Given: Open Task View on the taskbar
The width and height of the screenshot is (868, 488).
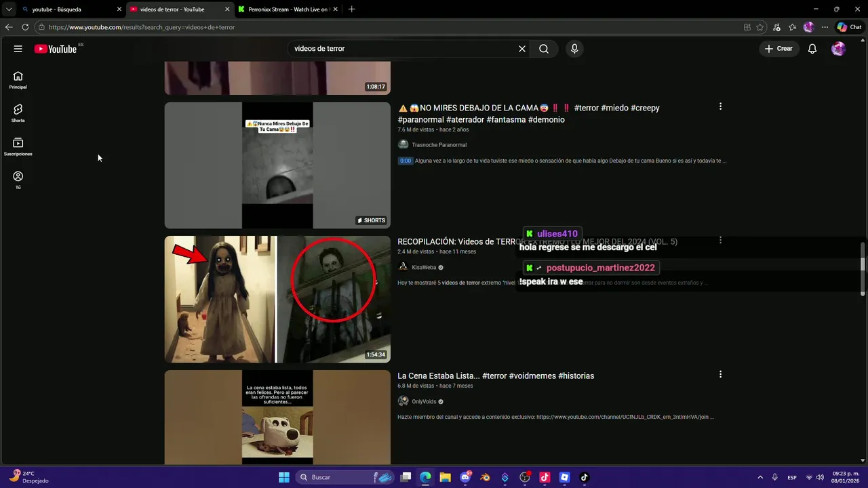Looking at the screenshot, I should (x=406, y=477).
